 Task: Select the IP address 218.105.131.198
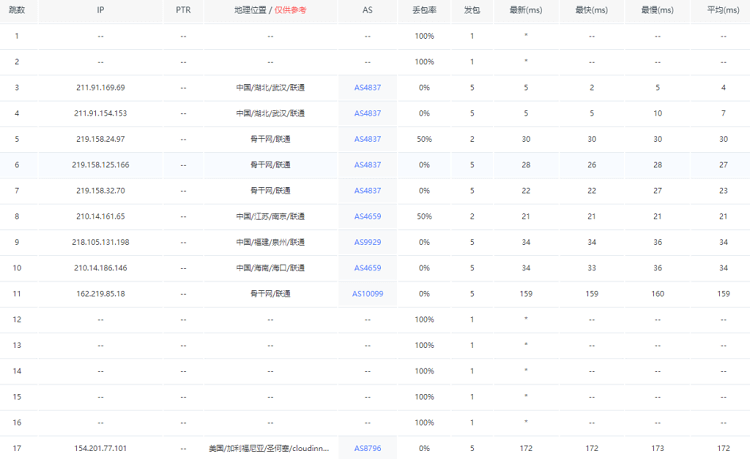(x=100, y=242)
